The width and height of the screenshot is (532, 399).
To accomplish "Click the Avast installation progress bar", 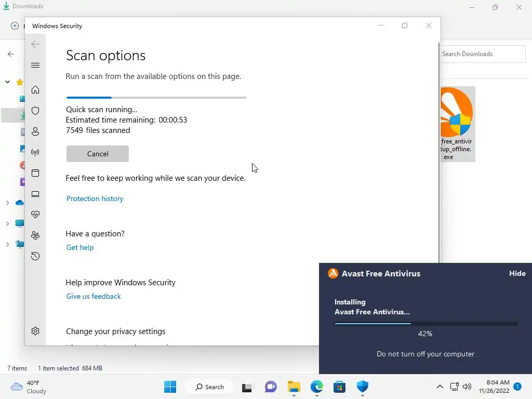I will point(426,324).
